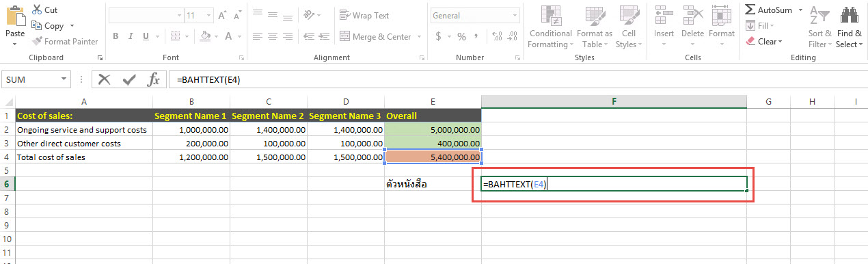This screenshot has height=264, width=868.
Task: Click the Thai label cell ตัวหนังสือ
Action: 433,184
